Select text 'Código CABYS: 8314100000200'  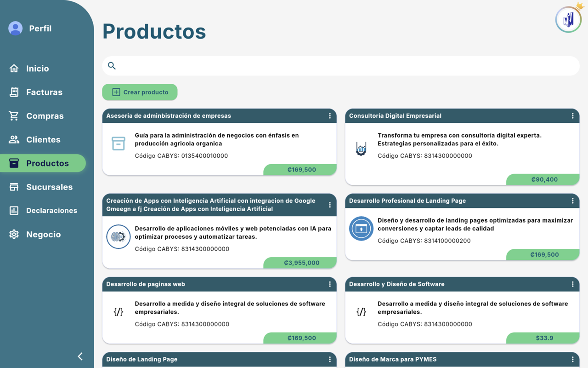click(x=424, y=241)
